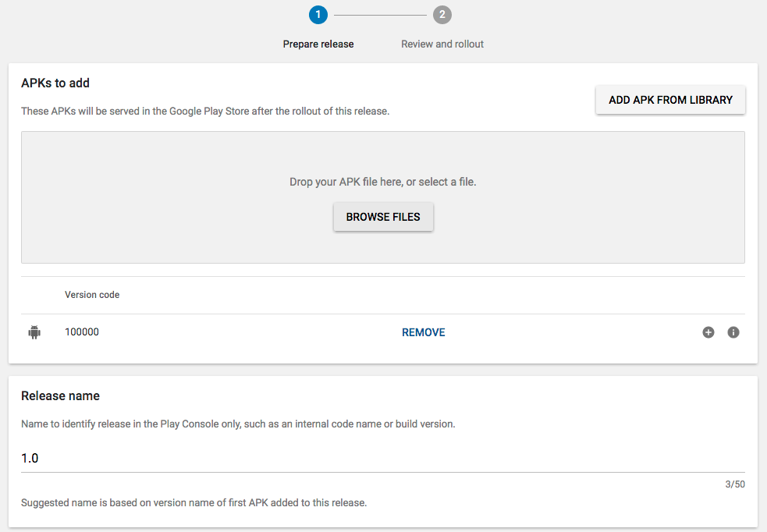
Task: Click the plus icon in the APK row
Action: point(708,332)
